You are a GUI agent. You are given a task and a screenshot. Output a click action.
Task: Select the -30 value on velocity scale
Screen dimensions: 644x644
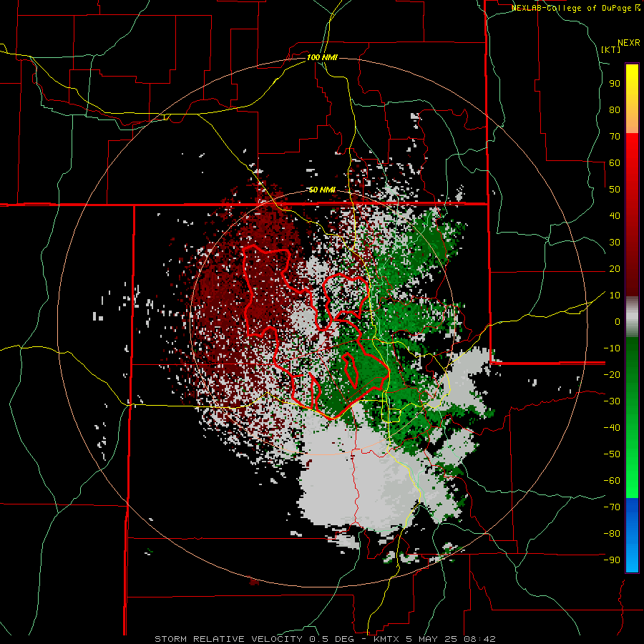[x=612, y=401]
